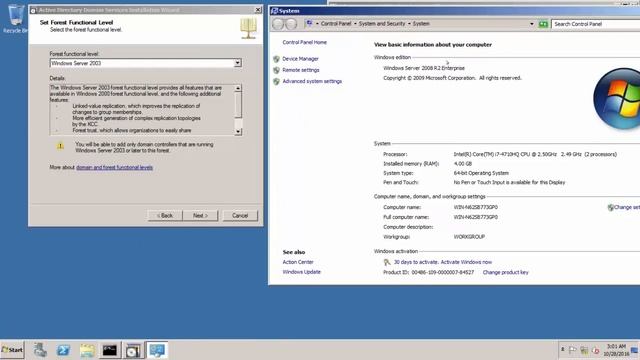The height and width of the screenshot is (360, 640).
Task: Click the Start button on taskbar
Action: coord(12,350)
